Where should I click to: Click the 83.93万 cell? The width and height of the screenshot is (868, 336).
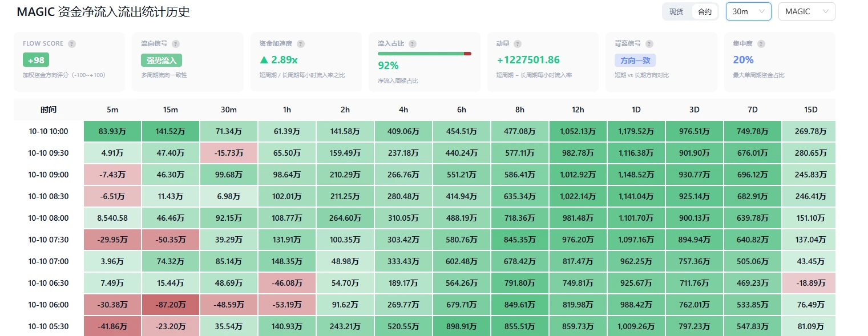coord(112,131)
